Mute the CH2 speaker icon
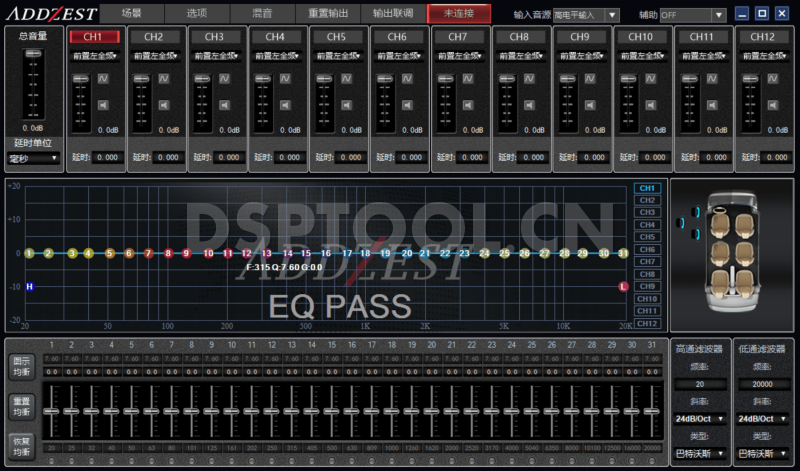800x471 pixels. pyautogui.click(x=164, y=105)
